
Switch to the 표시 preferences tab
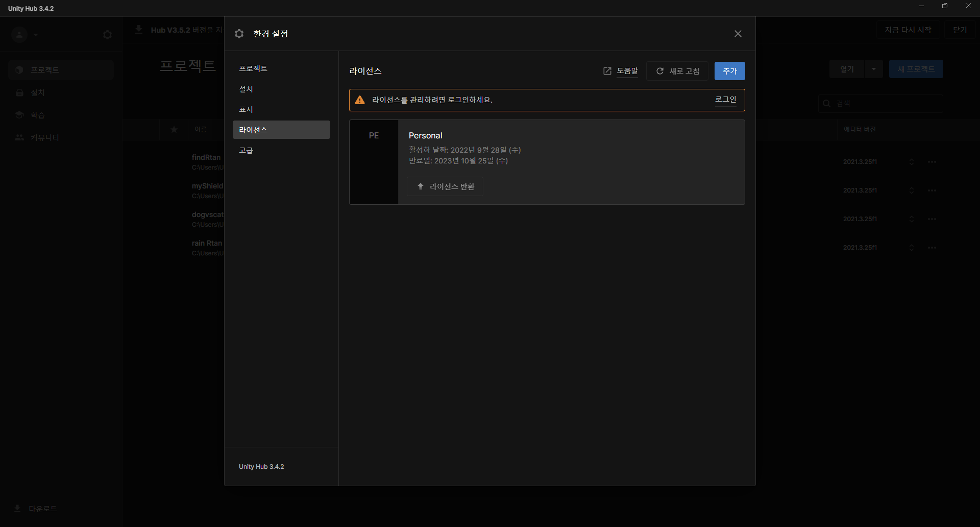tap(281, 109)
